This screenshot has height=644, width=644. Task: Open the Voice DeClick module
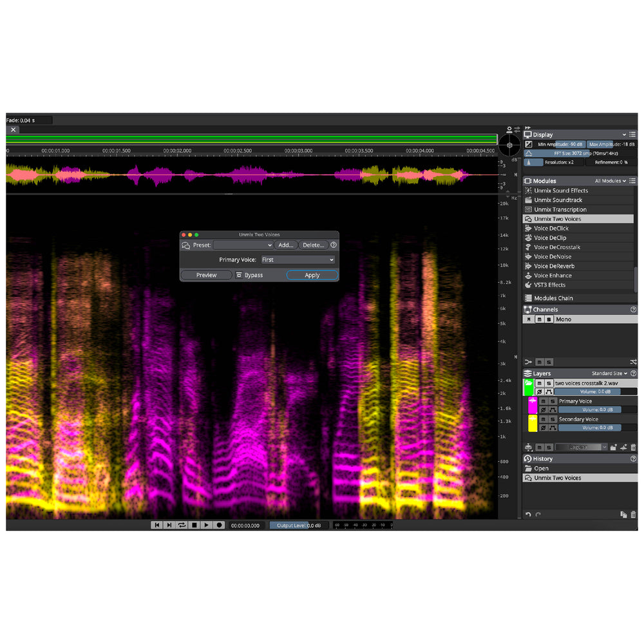[x=578, y=229]
